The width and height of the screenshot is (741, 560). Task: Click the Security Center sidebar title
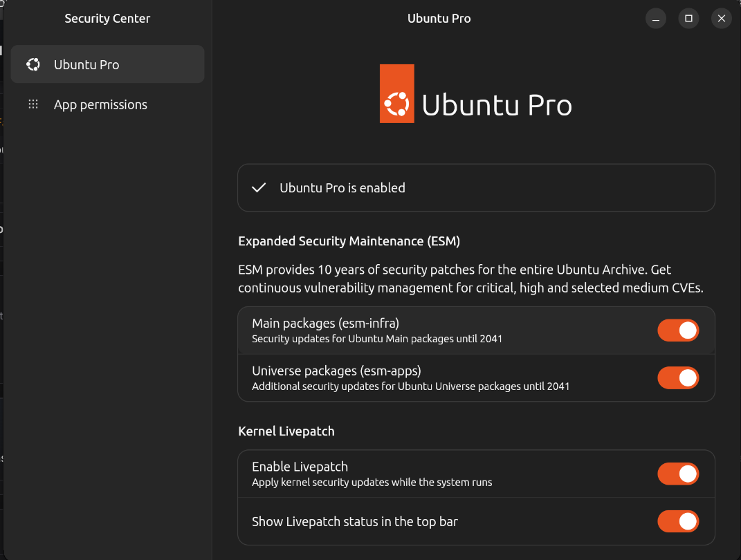pos(107,19)
